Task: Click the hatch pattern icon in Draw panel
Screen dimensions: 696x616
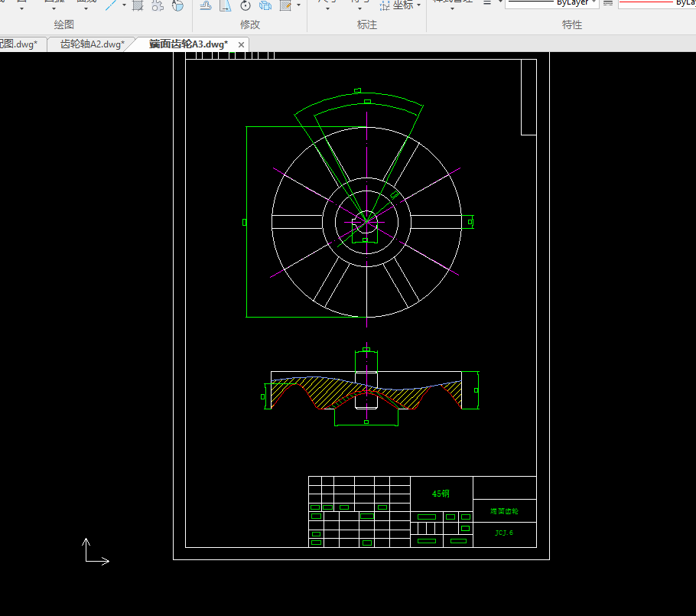Action: point(138,5)
